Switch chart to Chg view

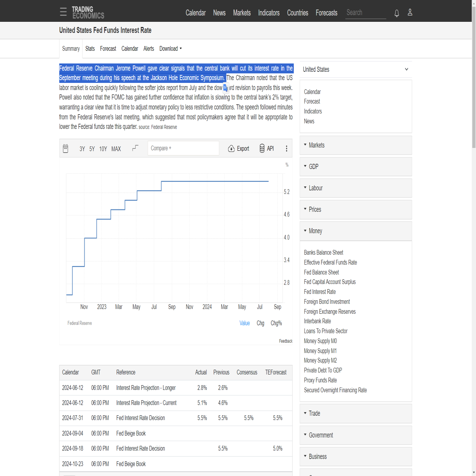pyautogui.click(x=260, y=323)
